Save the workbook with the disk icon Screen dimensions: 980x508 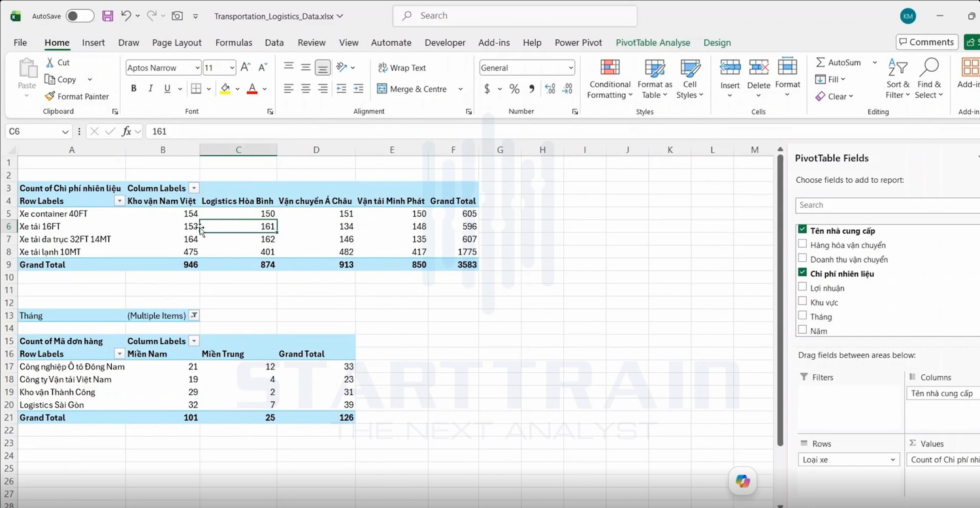(x=108, y=16)
